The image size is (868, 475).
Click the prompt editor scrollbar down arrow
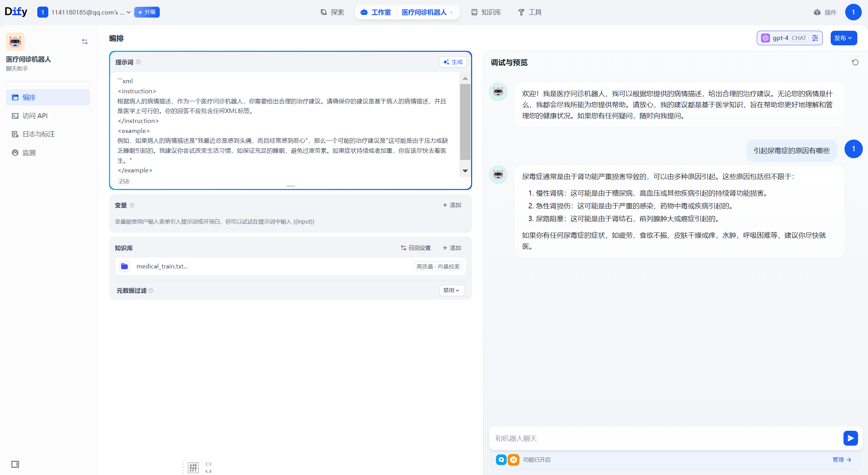(465, 171)
